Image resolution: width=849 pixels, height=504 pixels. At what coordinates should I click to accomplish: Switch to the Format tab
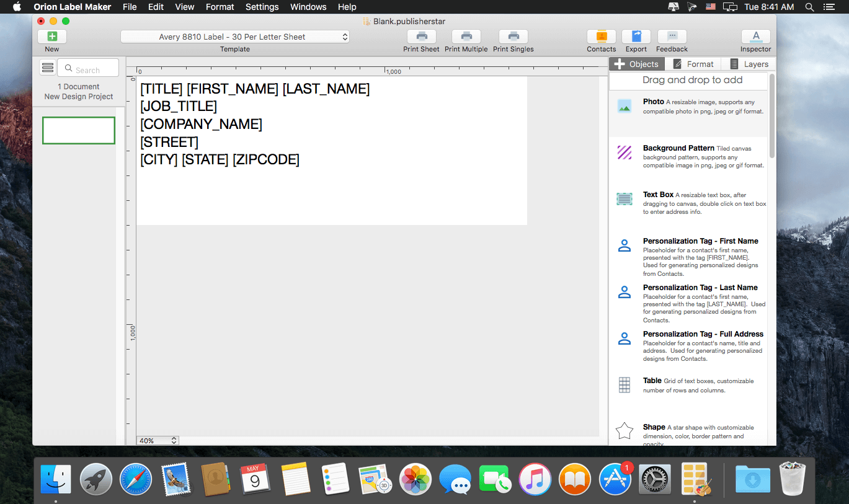[x=693, y=64]
